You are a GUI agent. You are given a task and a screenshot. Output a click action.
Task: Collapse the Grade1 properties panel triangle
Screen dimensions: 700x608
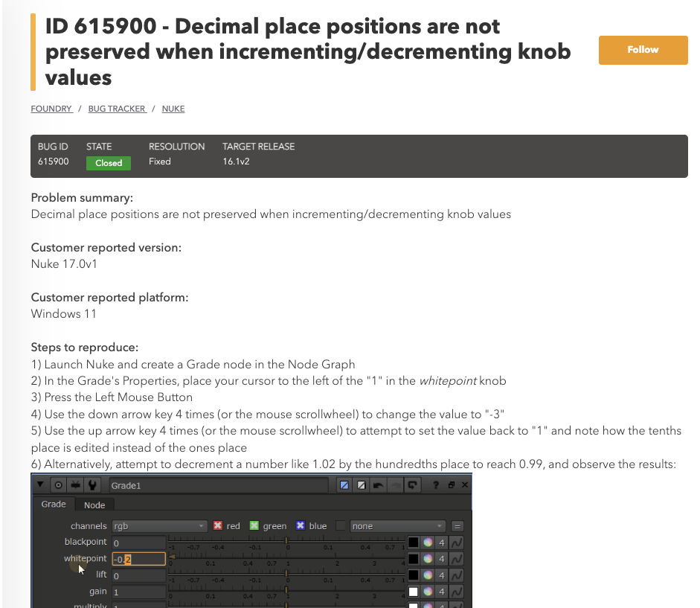tap(40, 484)
